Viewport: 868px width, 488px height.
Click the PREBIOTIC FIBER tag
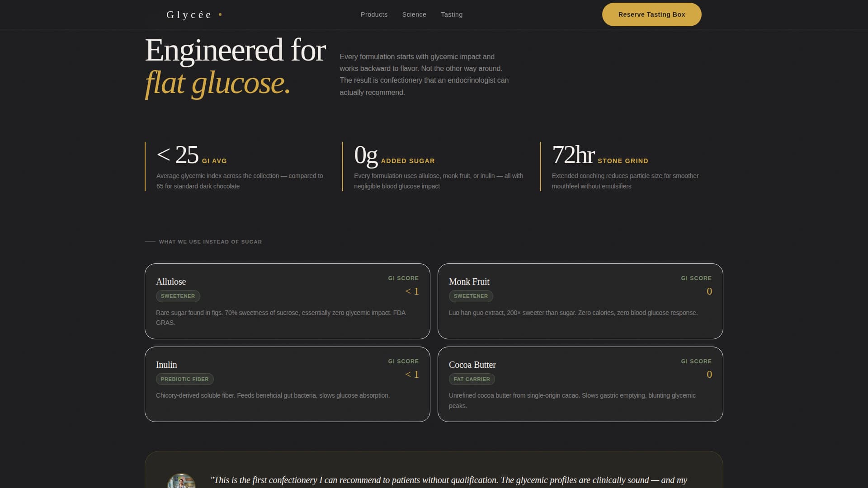point(184,379)
